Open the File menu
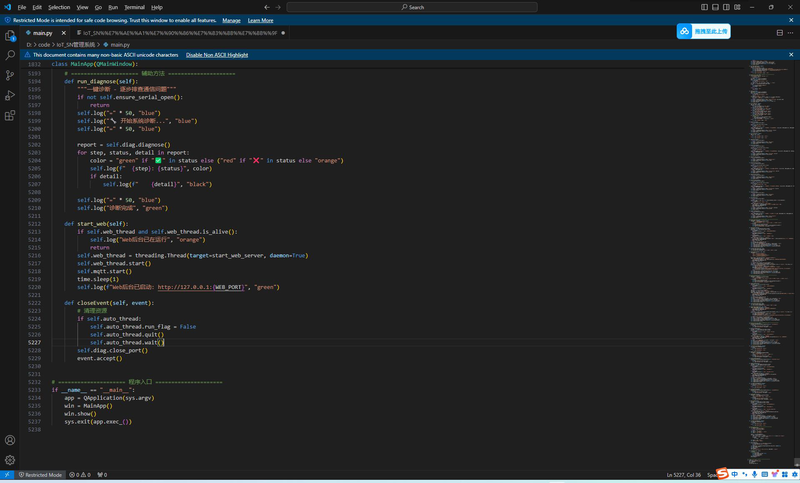 21,7
